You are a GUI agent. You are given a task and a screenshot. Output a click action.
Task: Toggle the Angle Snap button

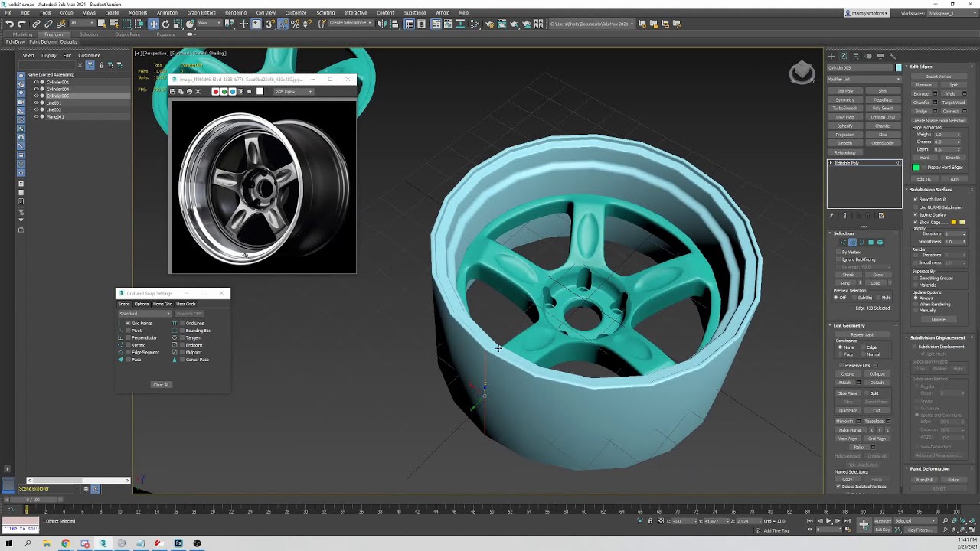[x=283, y=24]
